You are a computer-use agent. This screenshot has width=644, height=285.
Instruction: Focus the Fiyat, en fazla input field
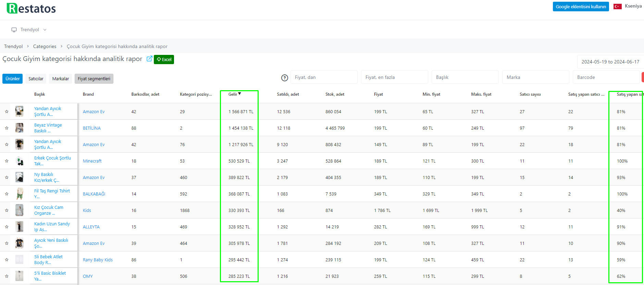[x=395, y=77]
